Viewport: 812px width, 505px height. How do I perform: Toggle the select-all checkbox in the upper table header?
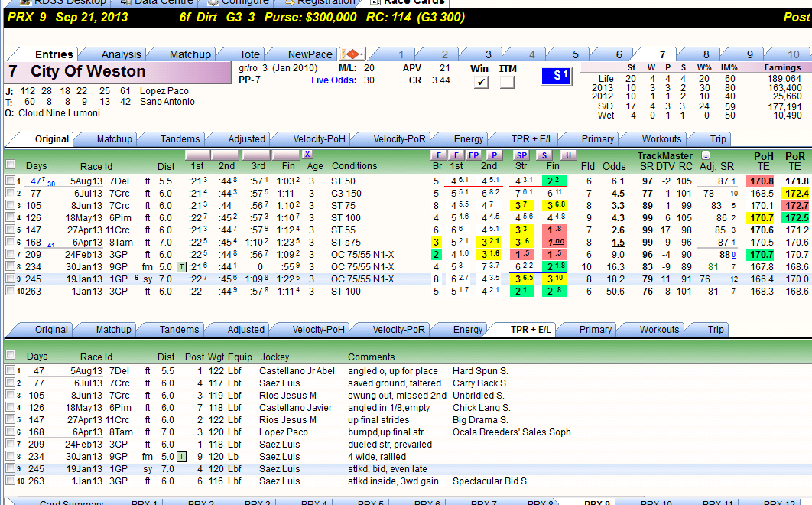[x=10, y=165]
